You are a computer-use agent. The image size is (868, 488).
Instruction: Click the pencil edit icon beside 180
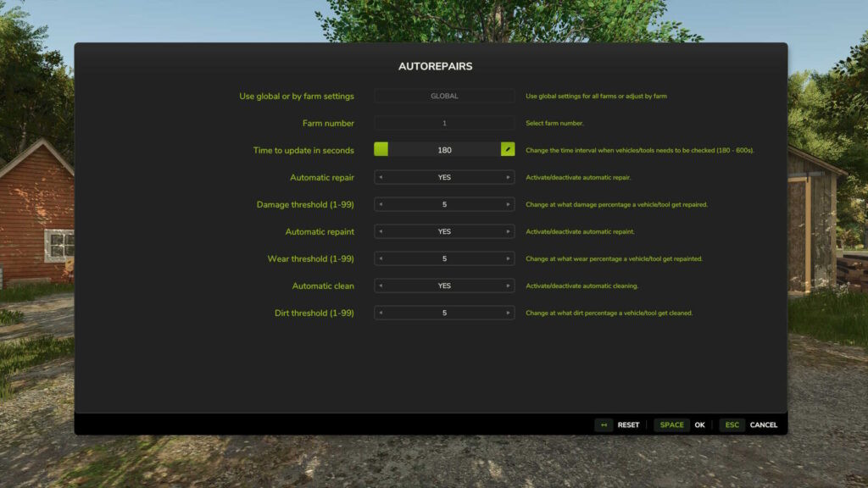tap(508, 150)
